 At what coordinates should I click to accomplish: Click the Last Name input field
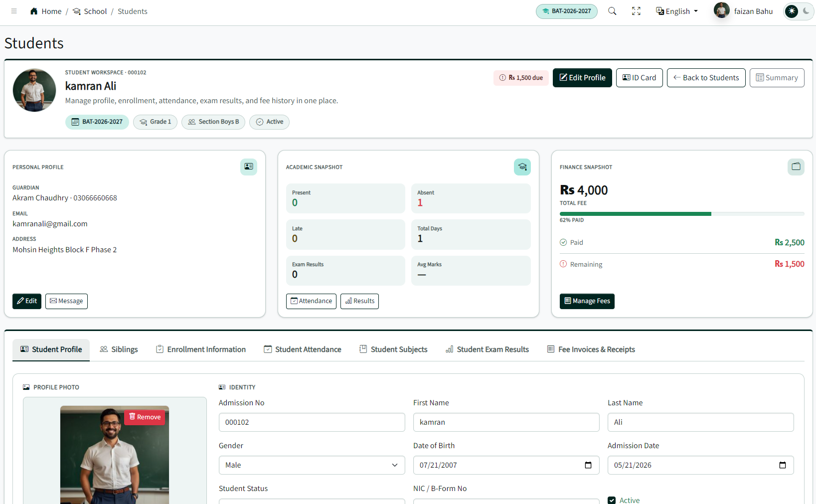tap(700, 422)
